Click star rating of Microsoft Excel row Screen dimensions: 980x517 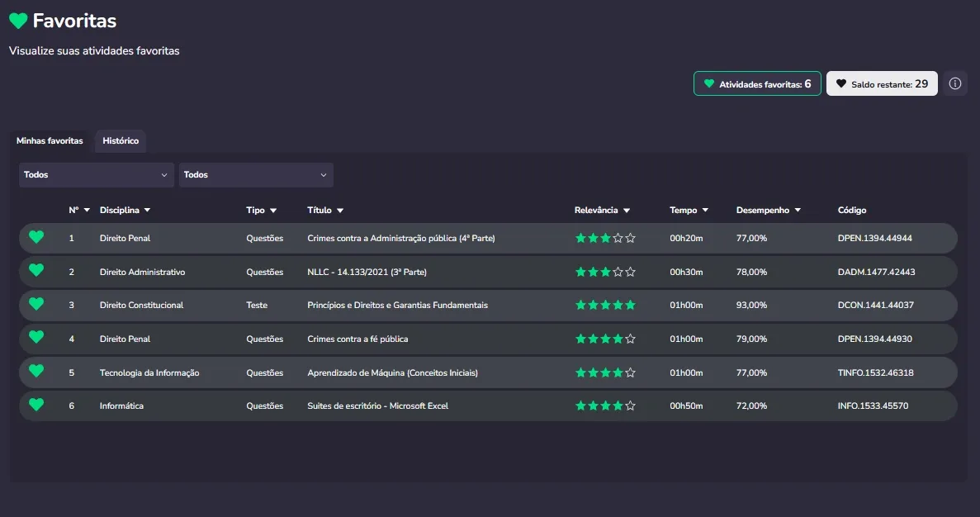[x=605, y=406]
